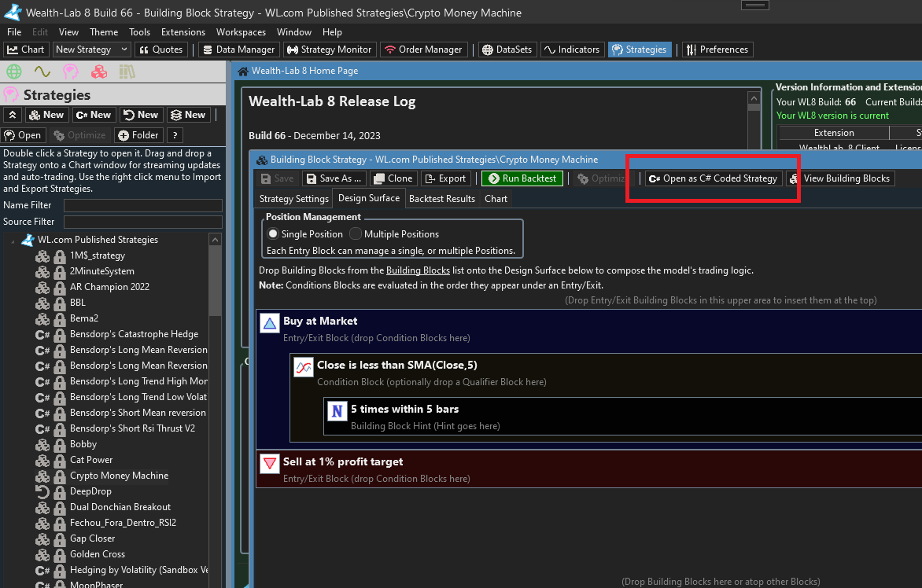Viewport: 922px width, 588px height.
Task: Click the help question mark button
Action: (x=175, y=135)
